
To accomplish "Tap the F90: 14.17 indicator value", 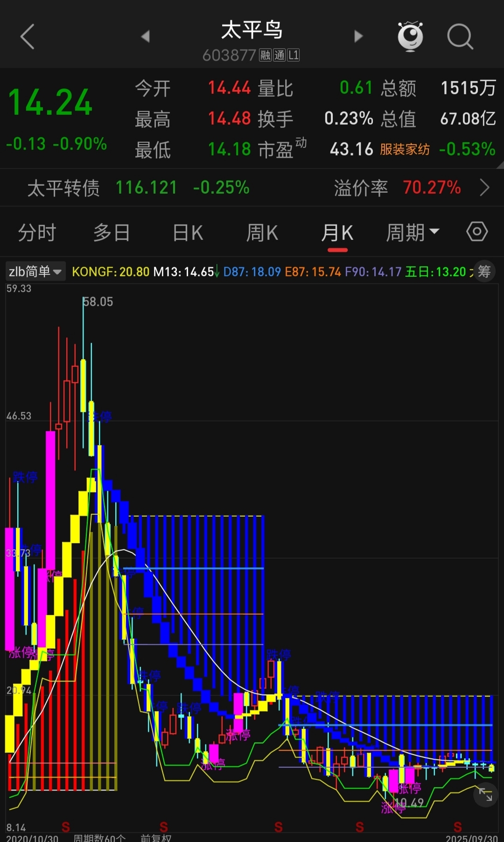I will (373, 272).
